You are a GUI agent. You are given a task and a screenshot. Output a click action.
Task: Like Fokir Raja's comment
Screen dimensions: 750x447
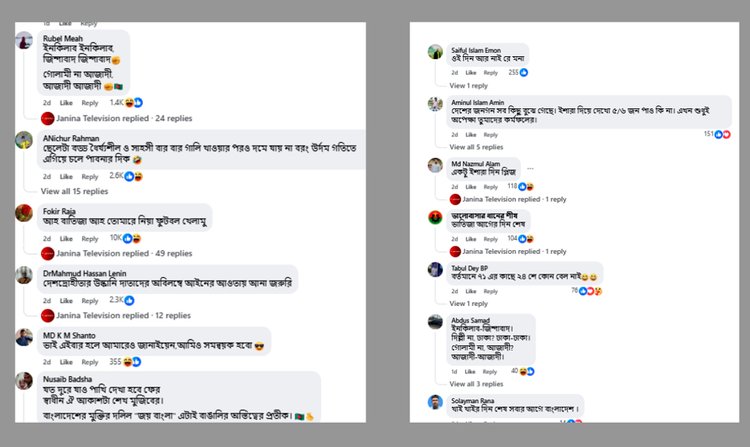tap(66, 238)
